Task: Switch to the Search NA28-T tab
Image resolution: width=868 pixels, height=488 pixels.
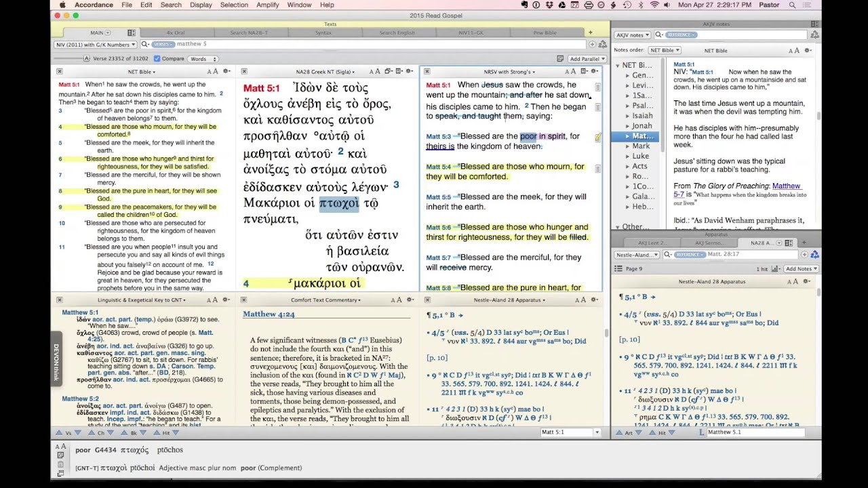Action: point(252,33)
